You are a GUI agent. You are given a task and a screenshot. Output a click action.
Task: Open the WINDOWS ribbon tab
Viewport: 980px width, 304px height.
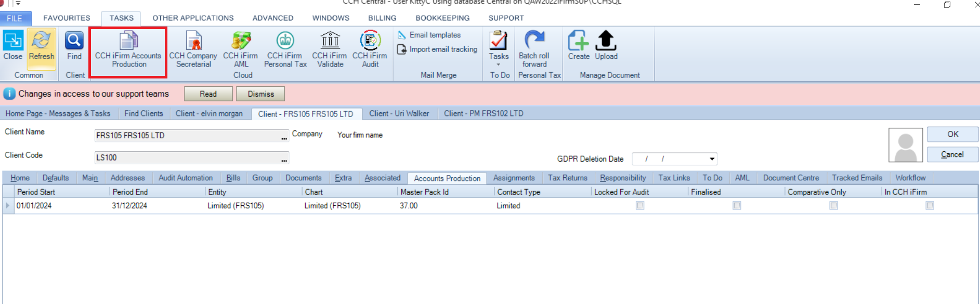click(331, 18)
